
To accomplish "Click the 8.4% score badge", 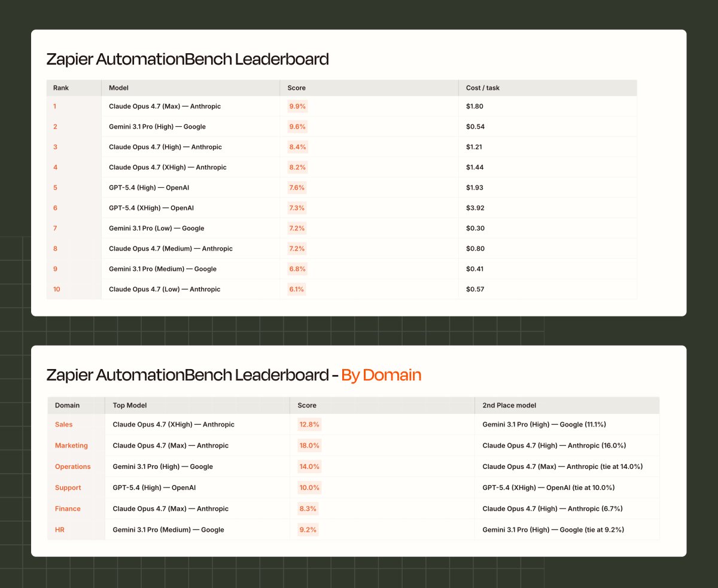I will 297,147.
